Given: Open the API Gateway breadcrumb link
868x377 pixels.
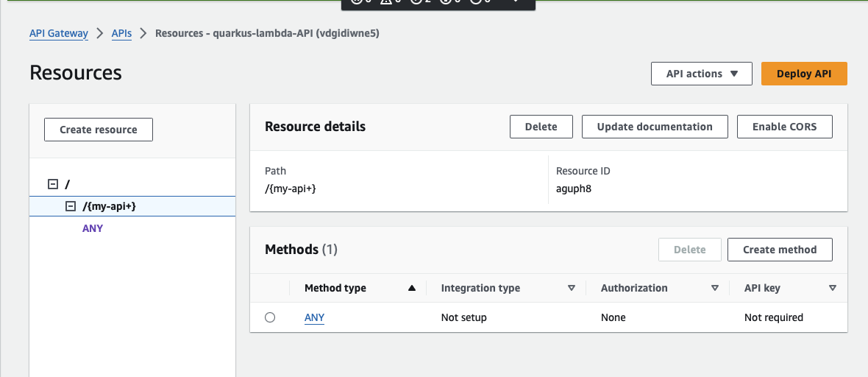Looking at the screenshot, I should coord(59,33).
